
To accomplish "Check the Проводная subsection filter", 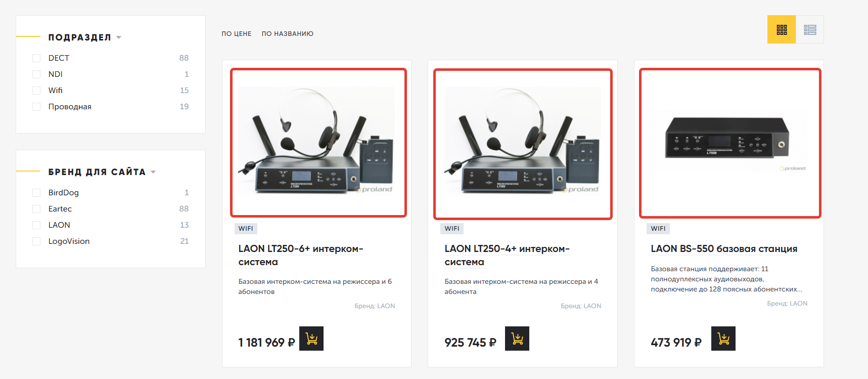I will [x=36, y=107].
